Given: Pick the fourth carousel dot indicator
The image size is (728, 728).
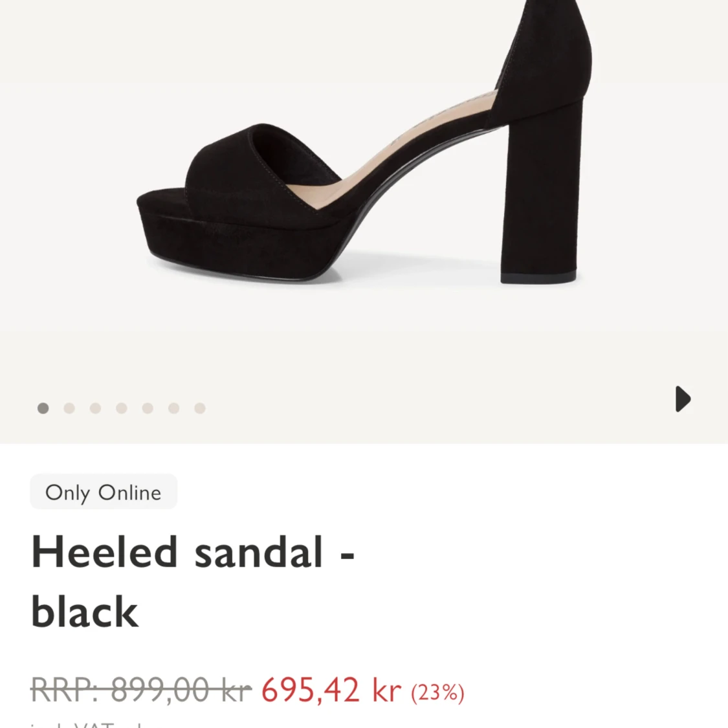Looking at the screenshot, I should [x=122, y=408].
